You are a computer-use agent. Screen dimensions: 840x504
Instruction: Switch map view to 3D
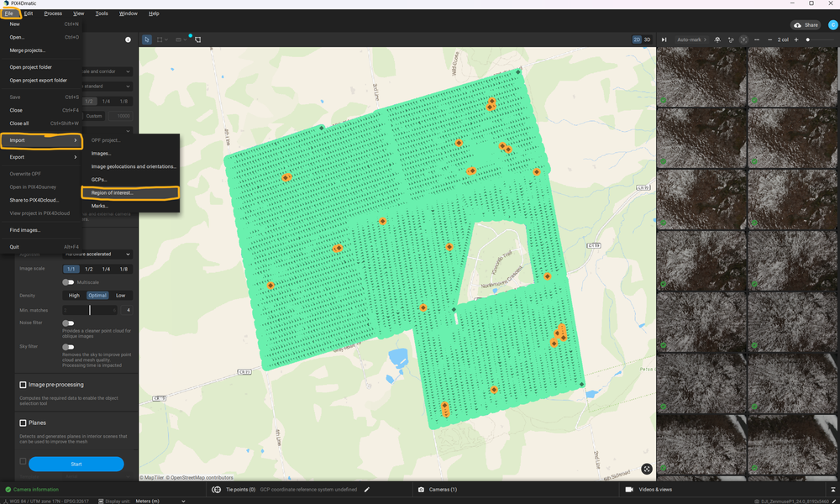pyautogui.click(x=647, y=39)
